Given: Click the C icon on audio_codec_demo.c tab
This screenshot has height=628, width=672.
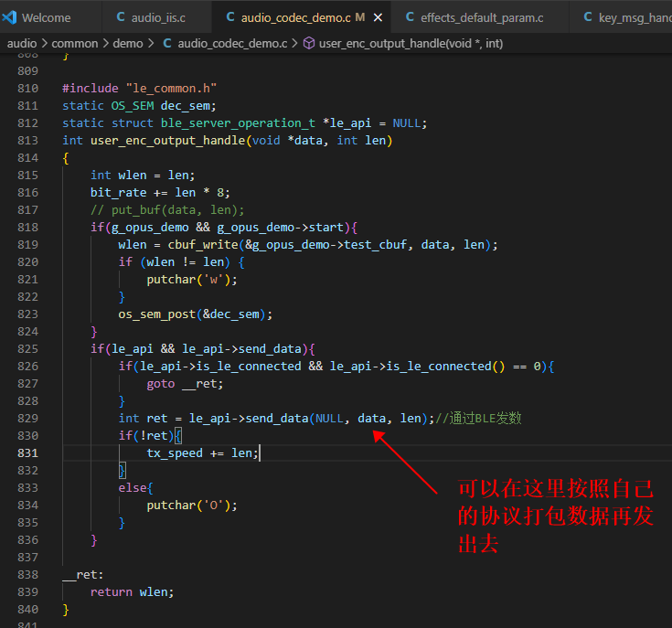Looking at the screenshot, I should [x=230, y=17].
